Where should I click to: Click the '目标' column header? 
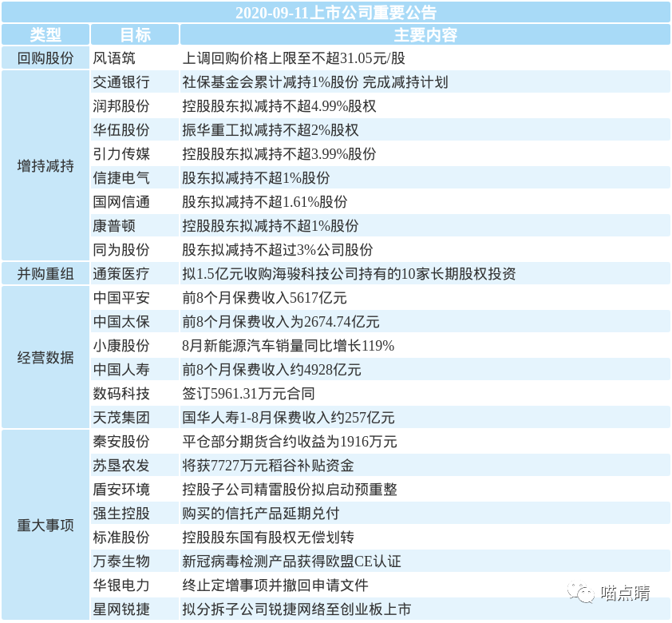point(135,34)
